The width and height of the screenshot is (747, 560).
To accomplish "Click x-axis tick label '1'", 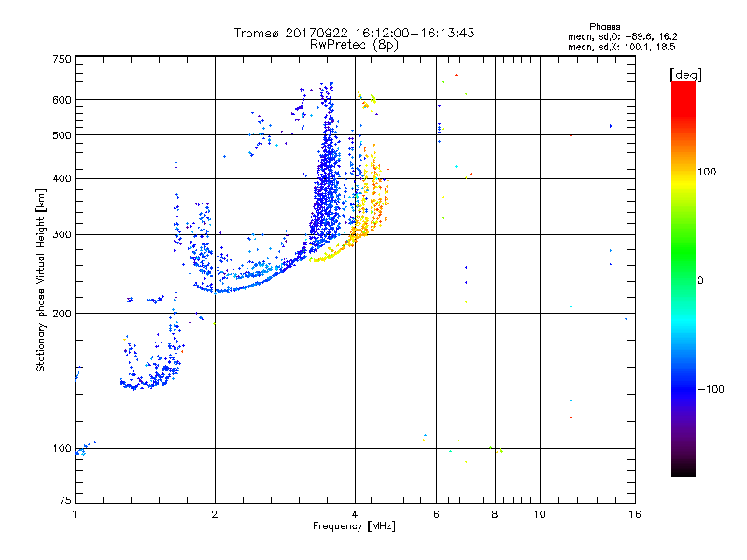I will coord(75,514).
